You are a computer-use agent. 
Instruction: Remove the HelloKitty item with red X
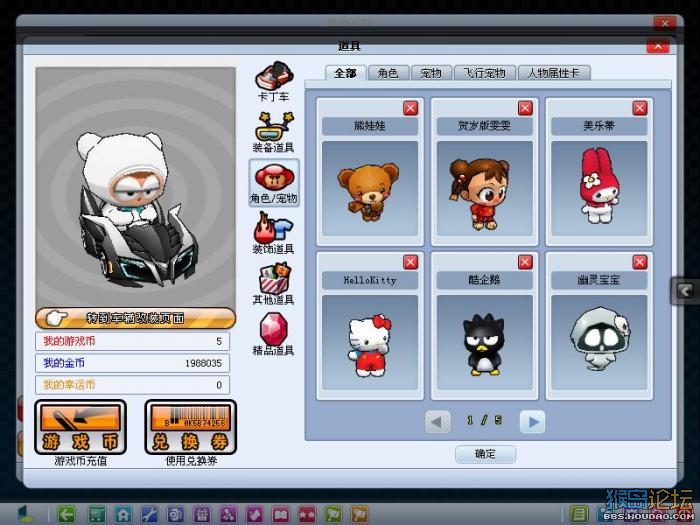(410, 262)
